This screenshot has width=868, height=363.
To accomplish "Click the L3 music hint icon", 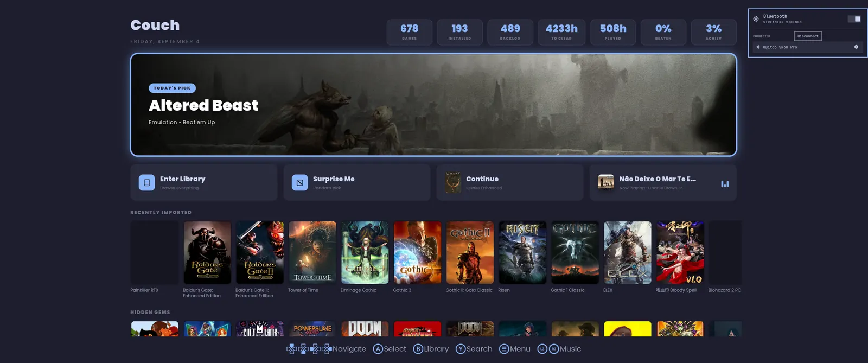I will coord(542,349).
